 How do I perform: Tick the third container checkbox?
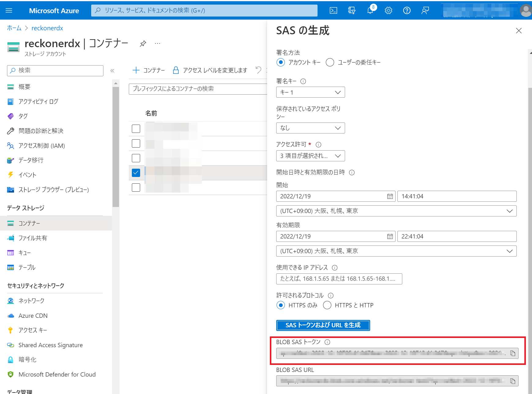coord(136,158)
